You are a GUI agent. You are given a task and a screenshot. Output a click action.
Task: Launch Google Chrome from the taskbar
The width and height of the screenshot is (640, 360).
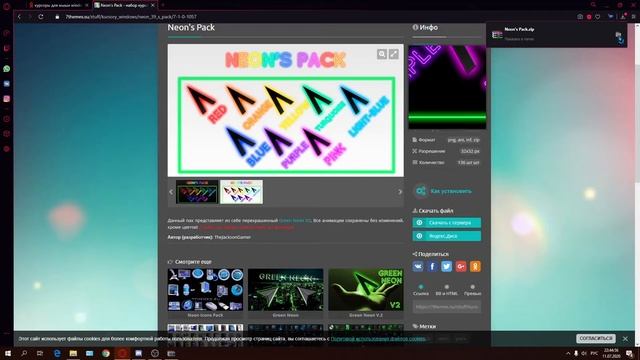tap(106, 353)
